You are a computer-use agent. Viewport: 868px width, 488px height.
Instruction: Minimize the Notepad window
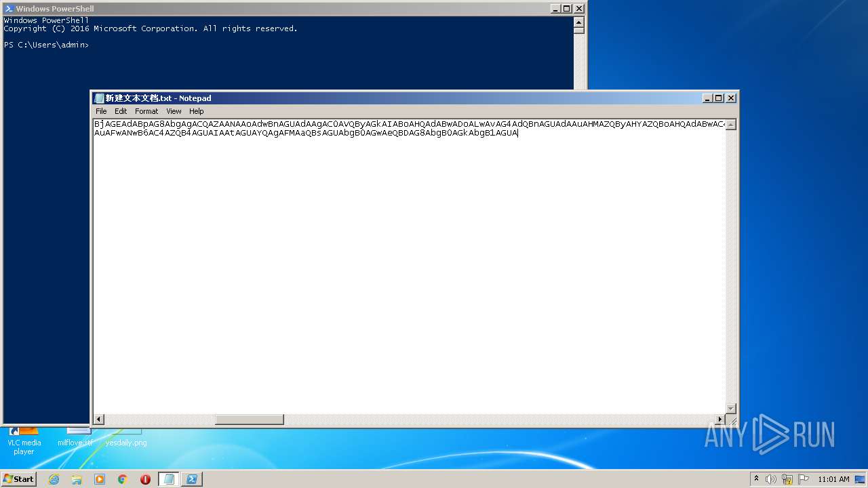point(708,98)
